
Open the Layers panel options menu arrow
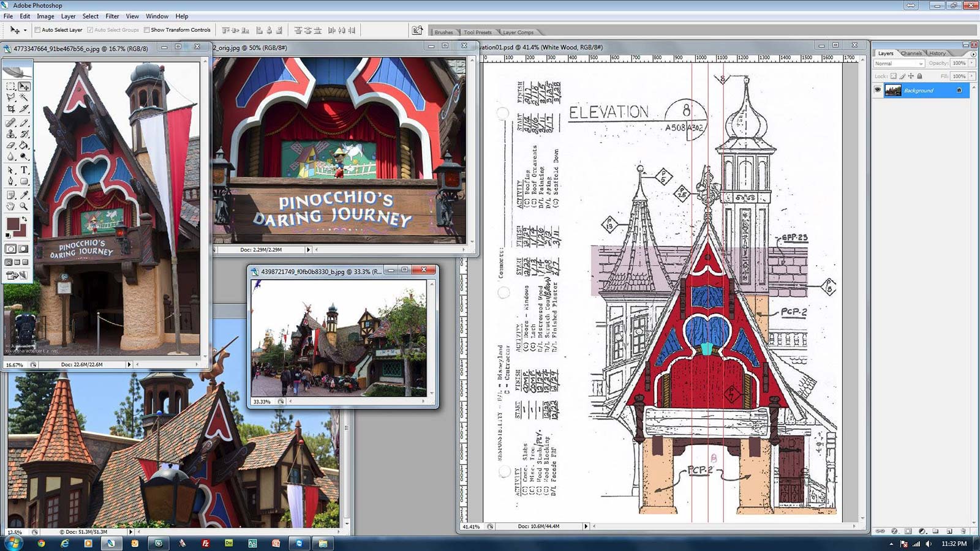click(x=973, y=54)
